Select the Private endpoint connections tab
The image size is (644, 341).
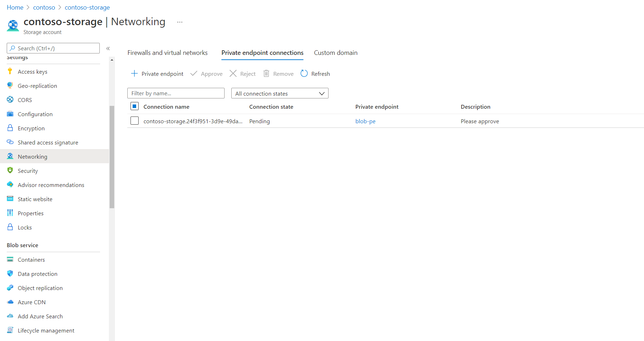tap(262, 53)
